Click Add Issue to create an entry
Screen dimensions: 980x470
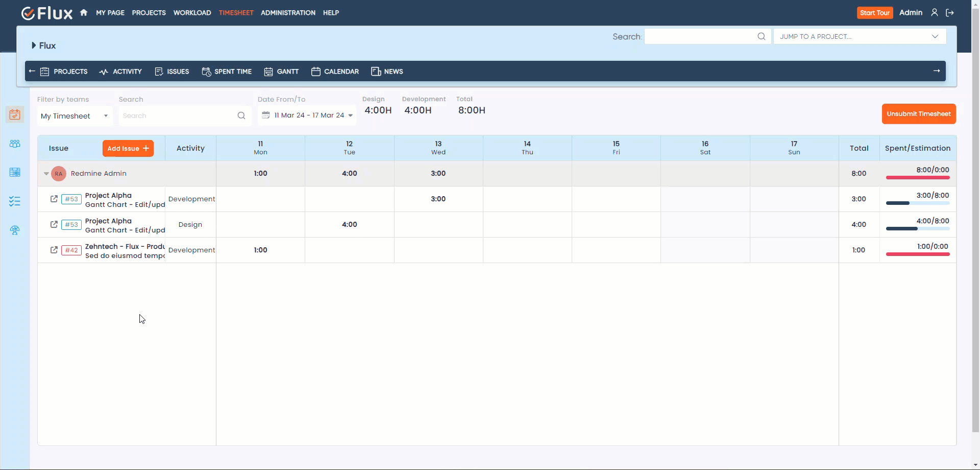click(x=128, y=148)
